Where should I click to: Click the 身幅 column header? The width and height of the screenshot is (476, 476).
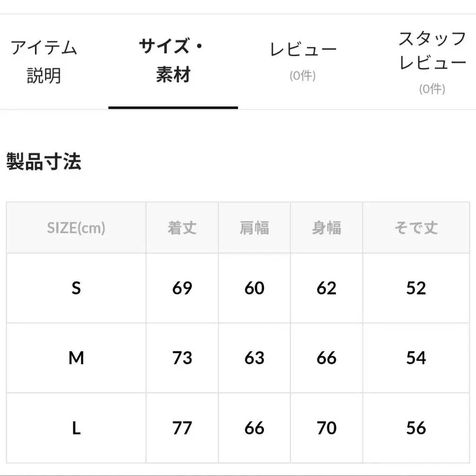click(326, 227)
